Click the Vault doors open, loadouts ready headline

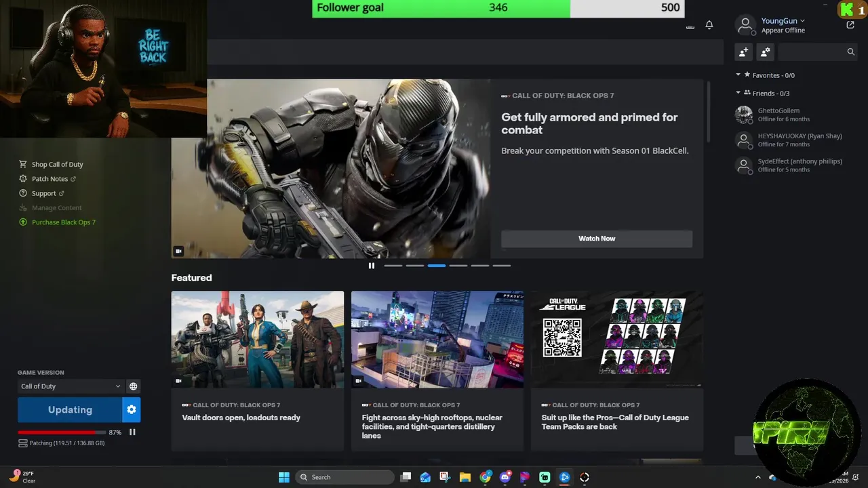[x=241, y=418]
